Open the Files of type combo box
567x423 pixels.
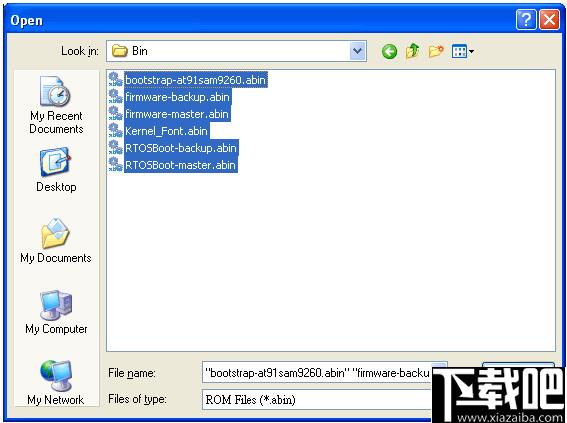pyautogui.click(x=317, y=400)
